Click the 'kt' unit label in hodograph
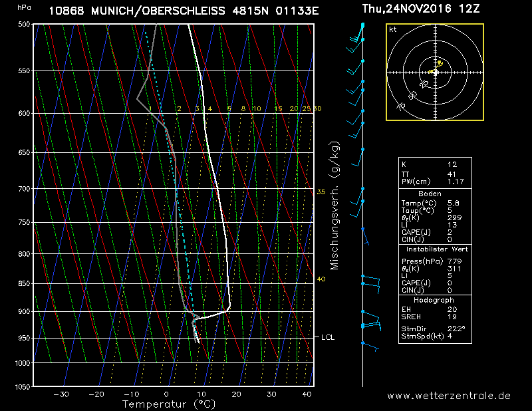 pyautogui.click(x=393, y=30)
